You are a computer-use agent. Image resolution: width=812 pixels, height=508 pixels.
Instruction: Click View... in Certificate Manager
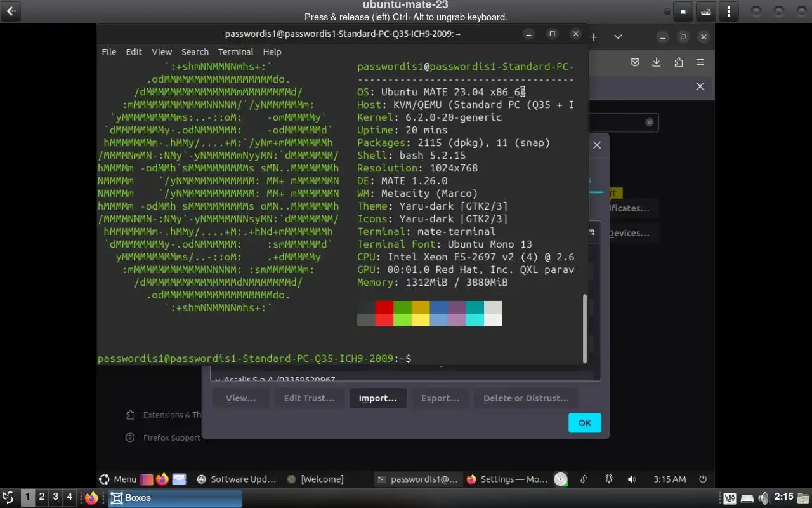[x=241, y=398]
